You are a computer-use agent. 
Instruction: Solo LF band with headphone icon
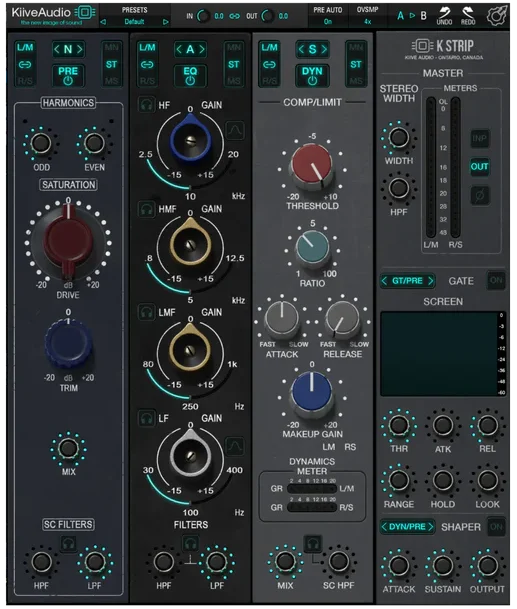coord(146,418)
